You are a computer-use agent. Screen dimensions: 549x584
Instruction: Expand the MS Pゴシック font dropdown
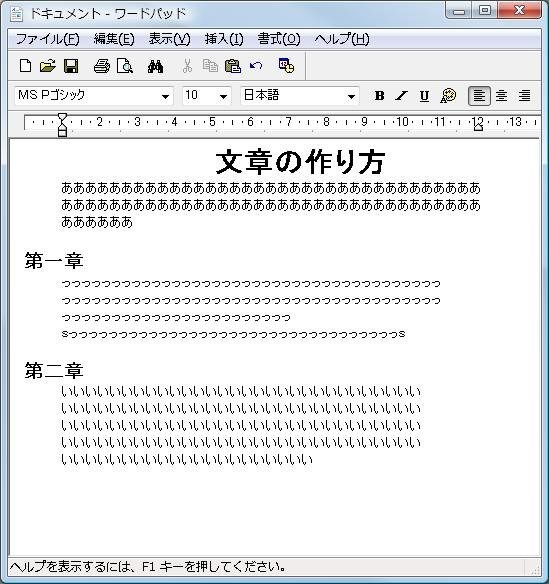165,96
